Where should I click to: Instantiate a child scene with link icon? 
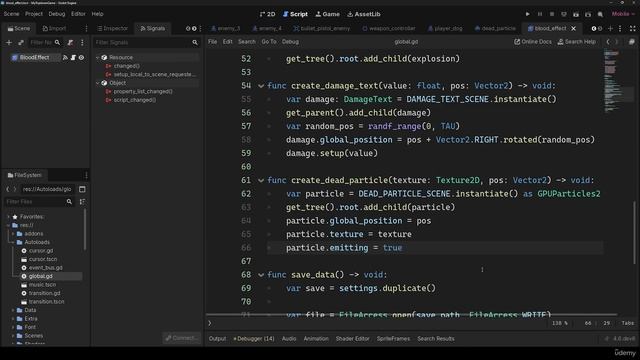[x=21, y=42]
